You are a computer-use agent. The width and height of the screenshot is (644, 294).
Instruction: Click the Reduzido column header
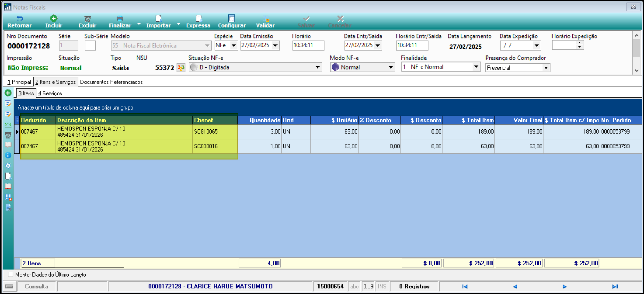point(38,120)
